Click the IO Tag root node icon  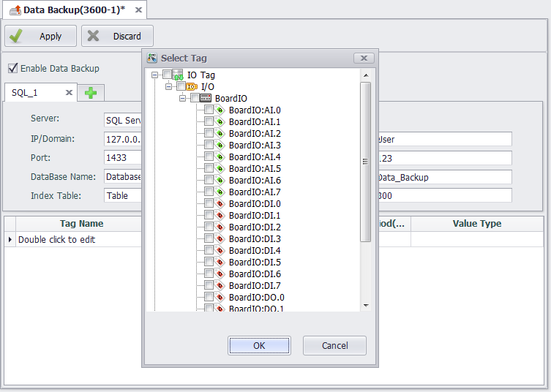178,75
